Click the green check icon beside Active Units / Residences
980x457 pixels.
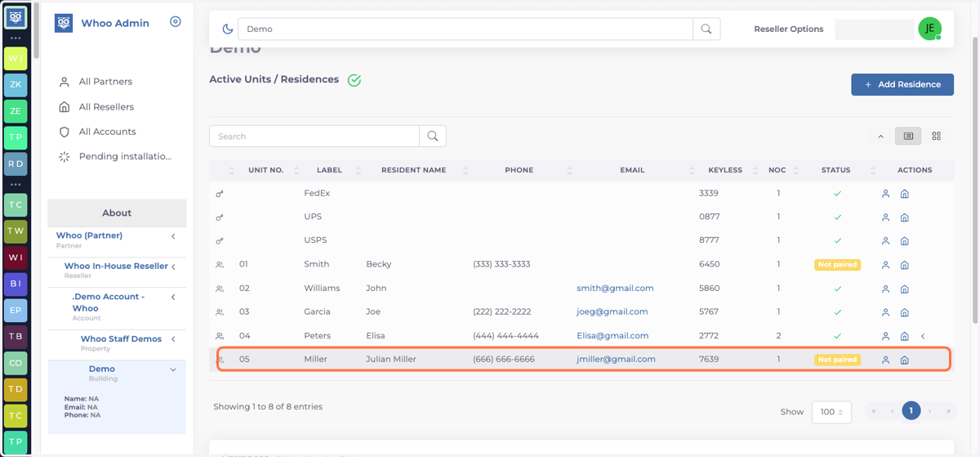click(x=354, y=80)
